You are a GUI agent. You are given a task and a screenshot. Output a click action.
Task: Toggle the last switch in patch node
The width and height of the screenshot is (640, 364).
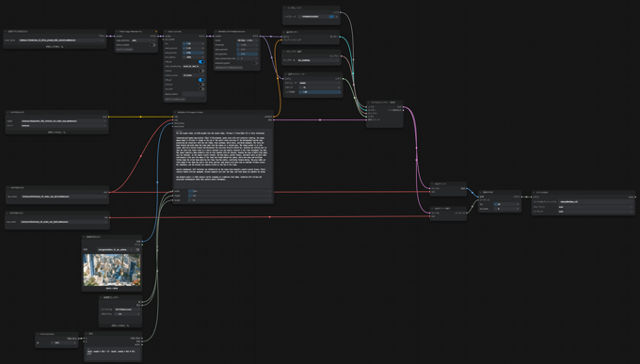pos(201,89)
